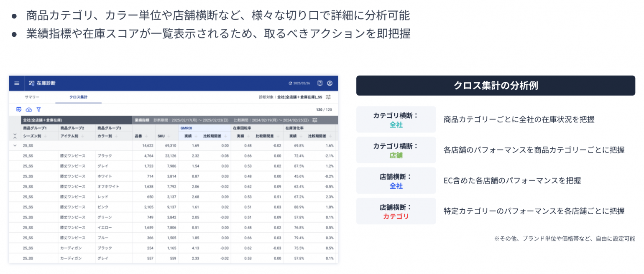Collapse the 25_SS row chevron

click(x=15, y=146)
